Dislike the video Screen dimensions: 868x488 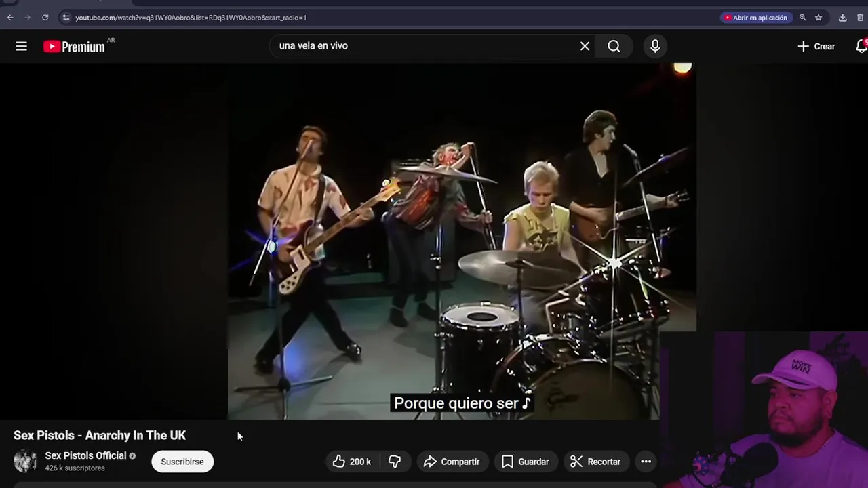point(395,462)
